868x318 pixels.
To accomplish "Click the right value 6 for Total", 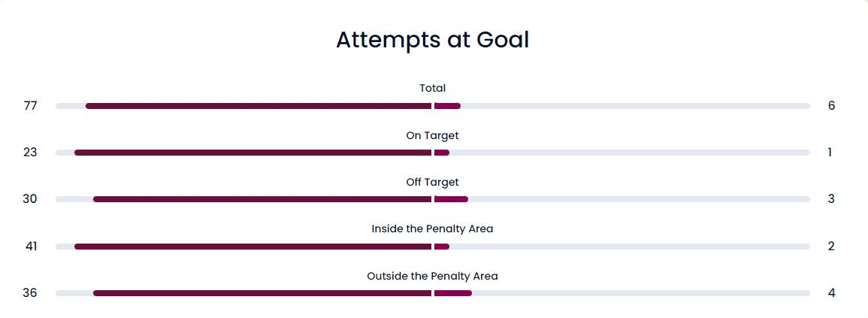I will pyautogui.click(x=831, y=106).
